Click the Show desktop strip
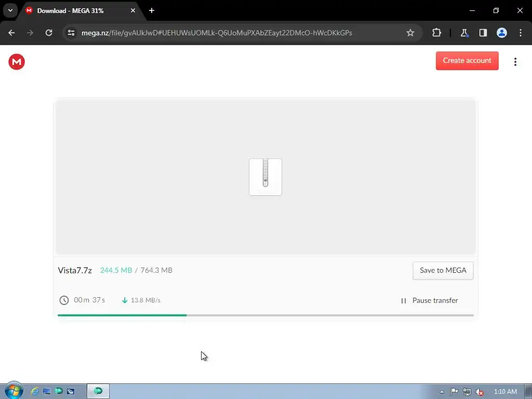The height and width of the screenshot is (399, 532). pos(528,392)
